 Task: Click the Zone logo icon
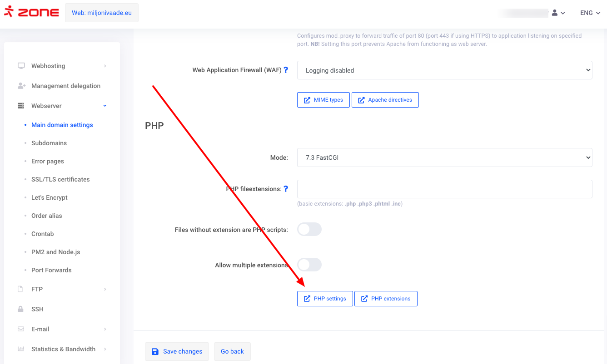point(9,12)
